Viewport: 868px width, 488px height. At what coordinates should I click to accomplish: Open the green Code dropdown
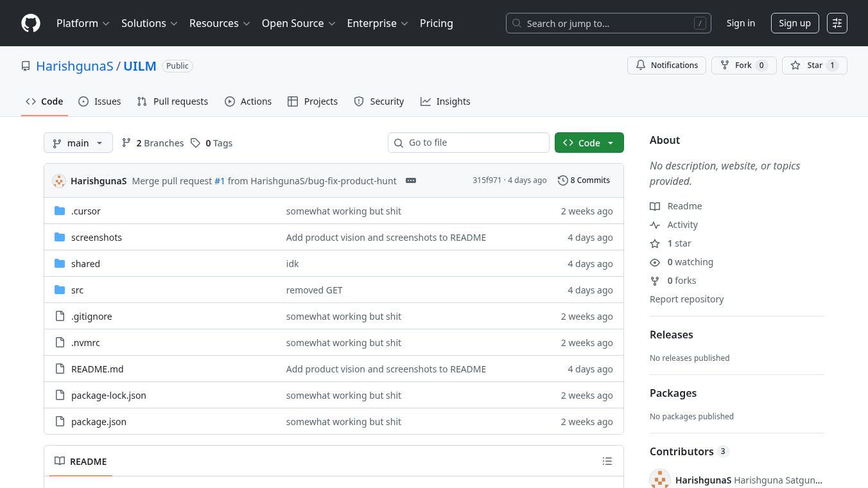click(x=589, y=143)
